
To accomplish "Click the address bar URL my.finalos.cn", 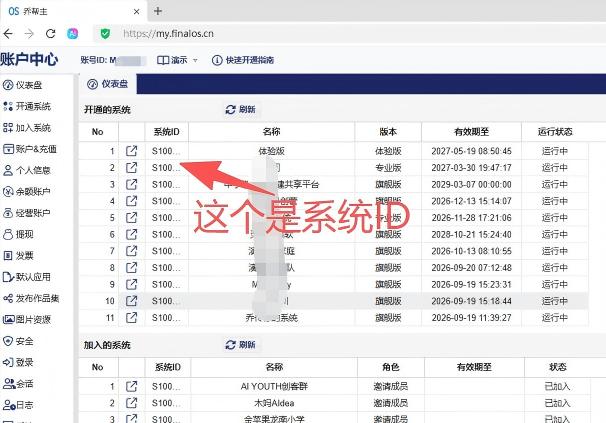I will (168, 34).
